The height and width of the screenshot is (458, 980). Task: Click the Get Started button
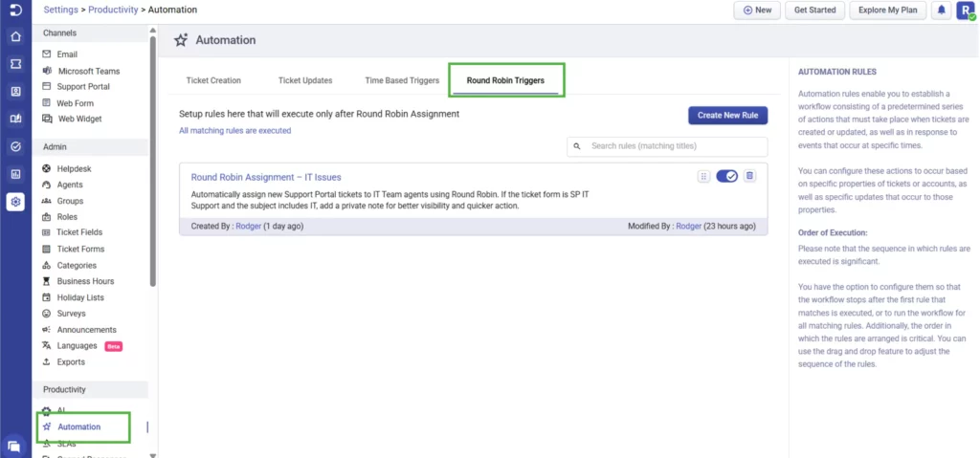coord(815,10)
